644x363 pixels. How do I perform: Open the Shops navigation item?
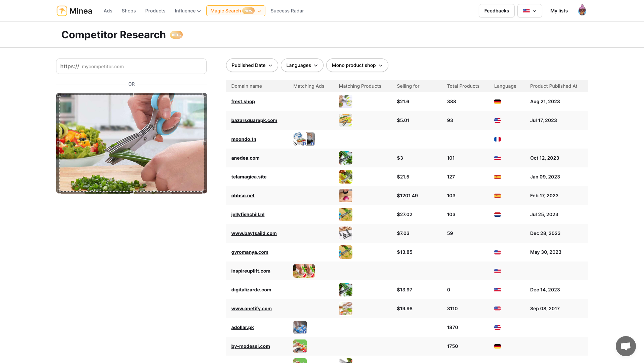[129, 11]
